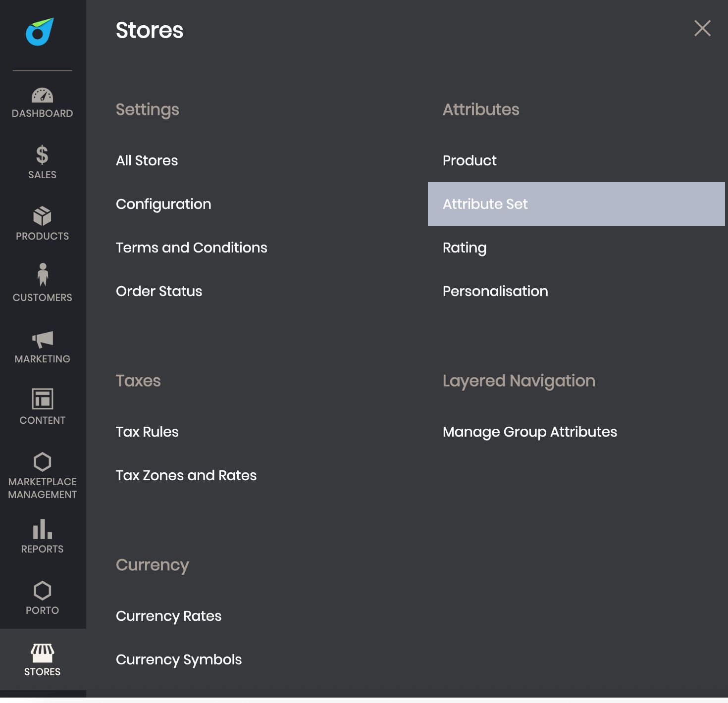This screenshot has height=703, width=728.
Task: Open Tax Zones and Rates
Action: pos(186,475)
